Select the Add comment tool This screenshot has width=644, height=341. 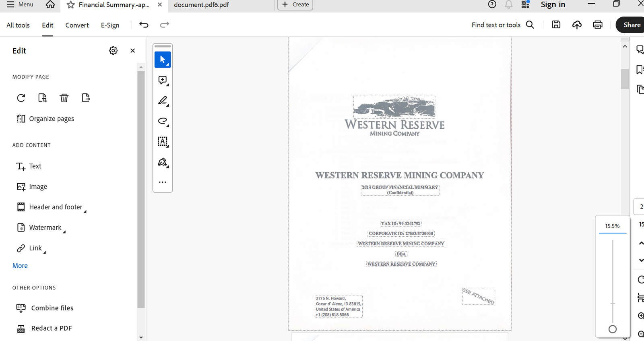click(163, 80)
